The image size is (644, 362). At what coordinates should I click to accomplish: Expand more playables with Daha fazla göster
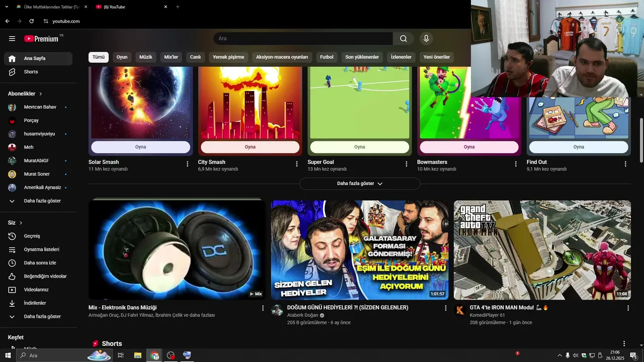coord(360,184)
